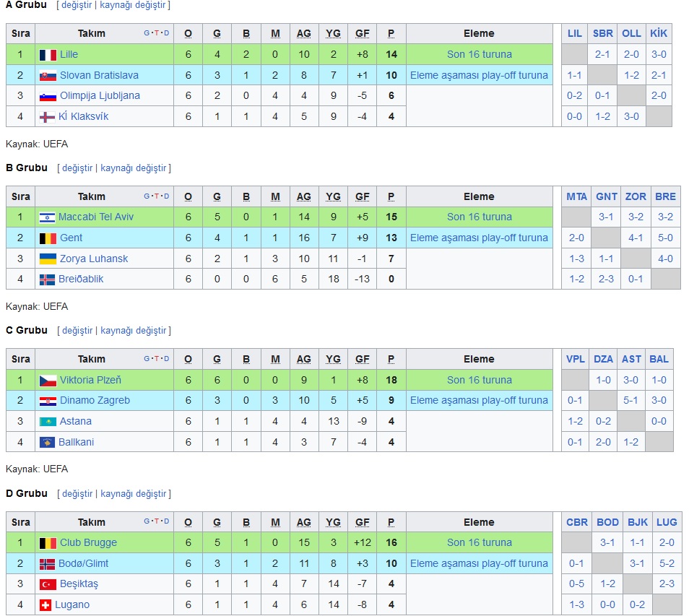
Task: Open the Dinamo Zagreb team page
Action: point(95,400)
